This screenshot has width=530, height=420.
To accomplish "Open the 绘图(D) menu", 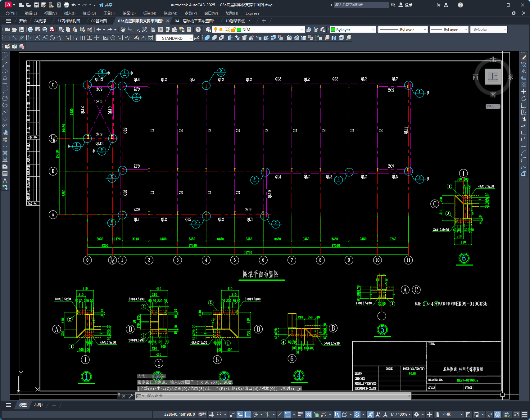I will (129, 13).
